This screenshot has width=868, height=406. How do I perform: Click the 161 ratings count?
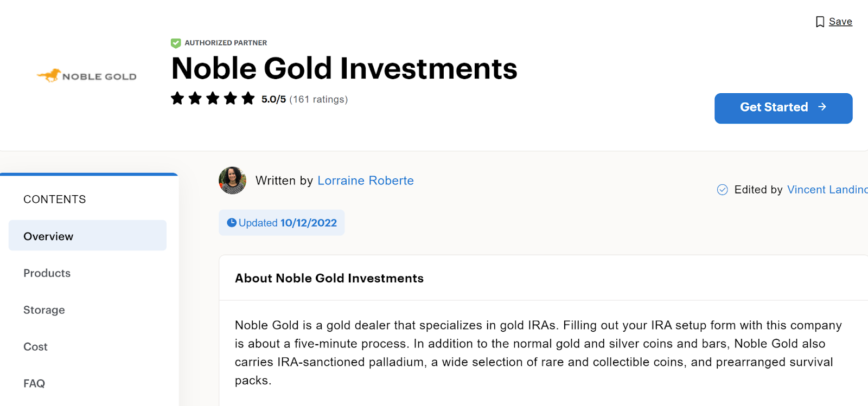pyautogui.click(x=318, y=99)
